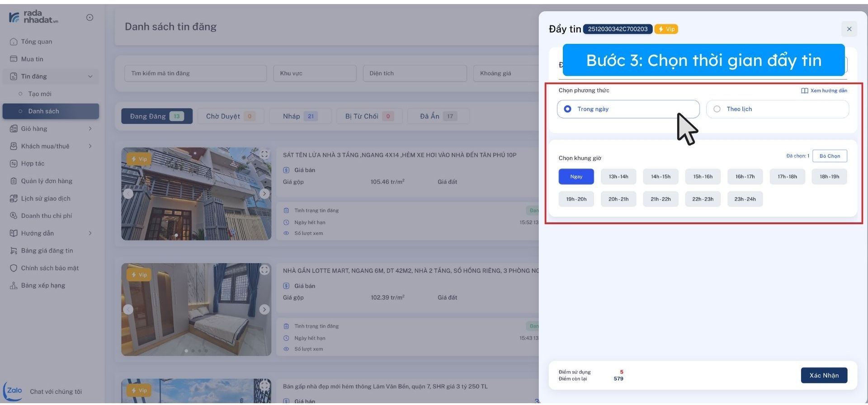Select the Trong ngày radio option

(x=568, y=109)
